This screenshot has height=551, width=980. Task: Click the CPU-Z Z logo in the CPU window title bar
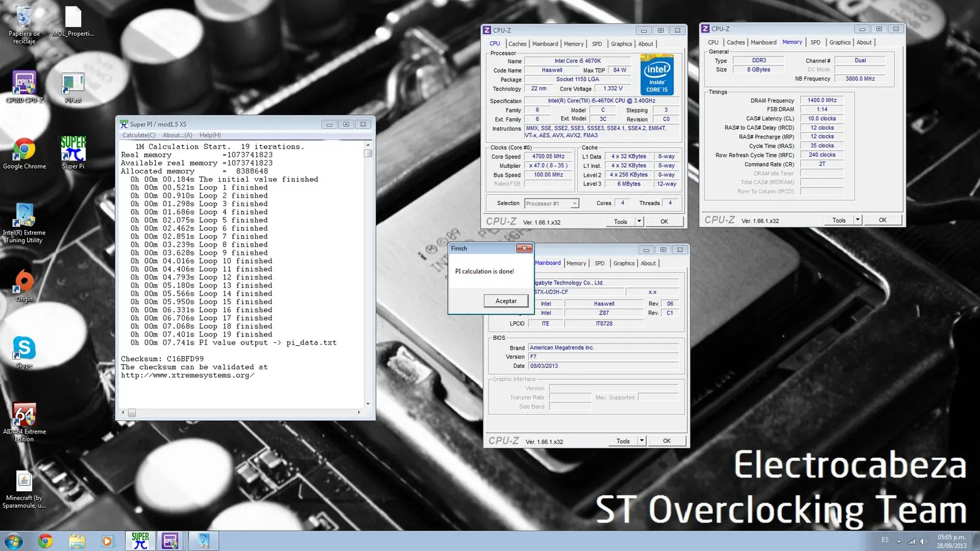487,30
